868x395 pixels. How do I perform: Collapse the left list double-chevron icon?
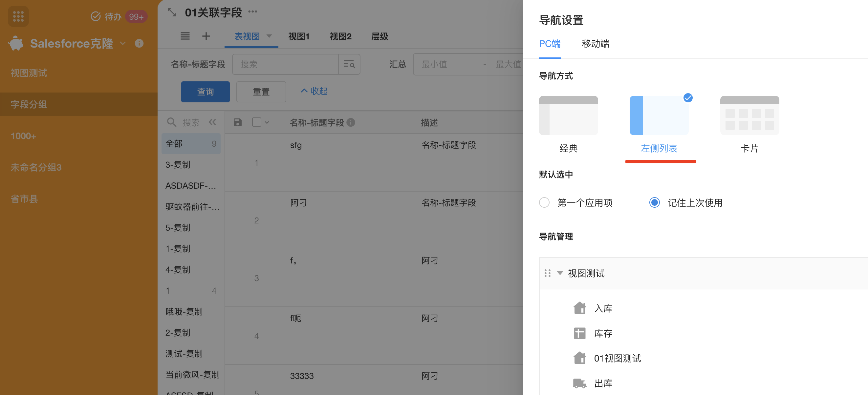tap(212, 122)
